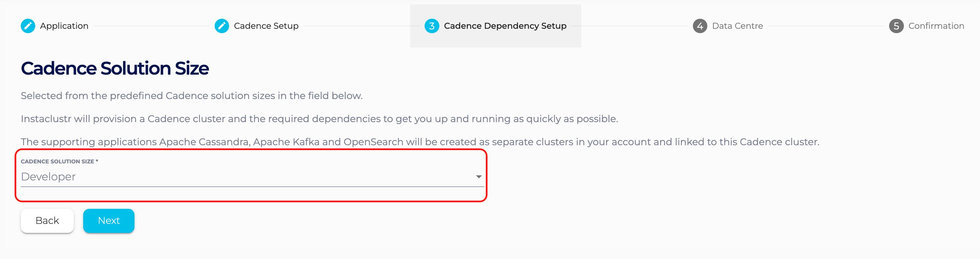Click the step 5 number circle
This screenshot has height=259, width=980.
896,26
